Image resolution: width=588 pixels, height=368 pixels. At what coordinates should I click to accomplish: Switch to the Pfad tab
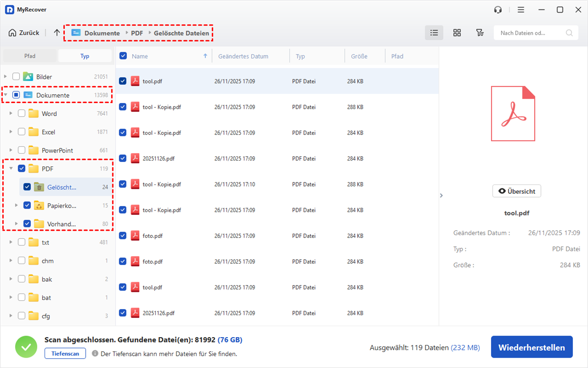point(30,56)
